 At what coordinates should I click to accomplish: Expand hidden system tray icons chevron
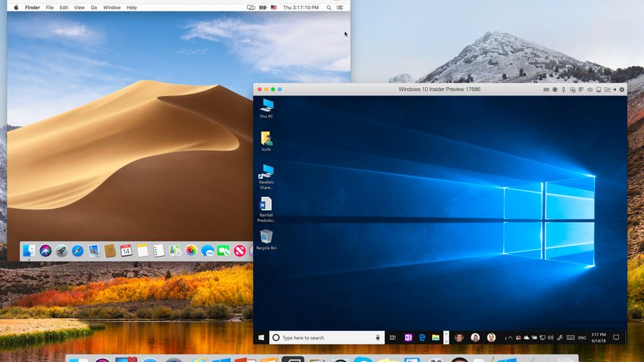point(511,338)
